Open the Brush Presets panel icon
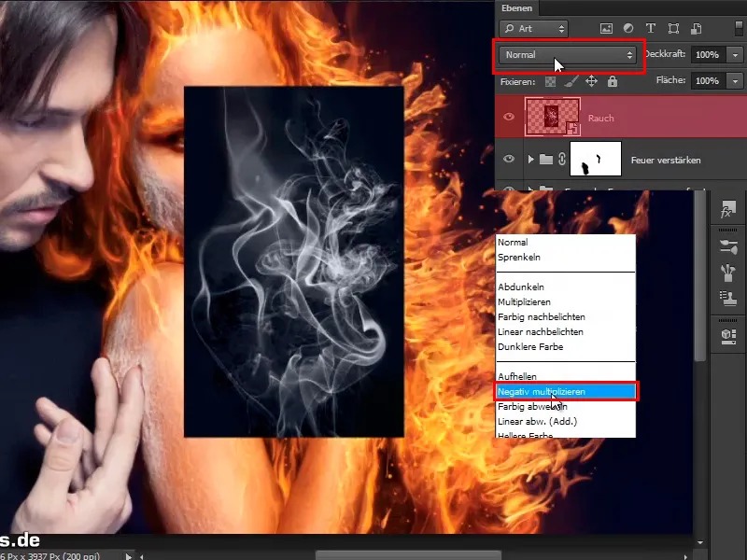The height and width of the screenshot is (560, 747). coord(728,273)
